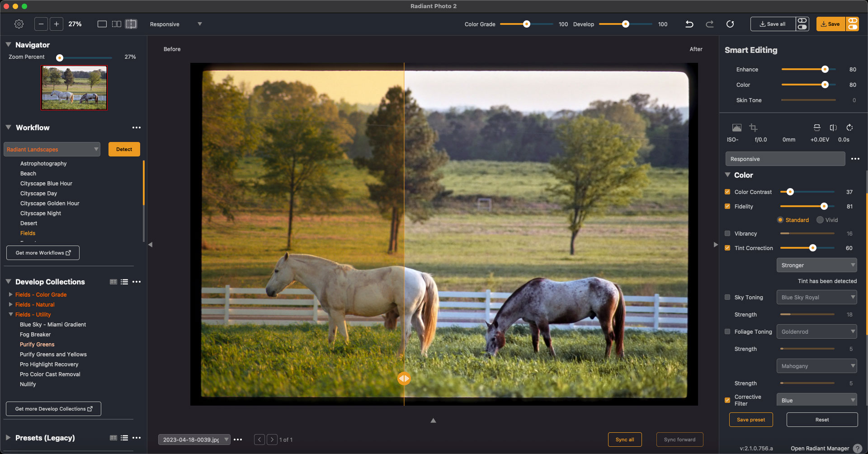Open settings with the gear icon
This screenshot has width=868, height=454.
19,24
